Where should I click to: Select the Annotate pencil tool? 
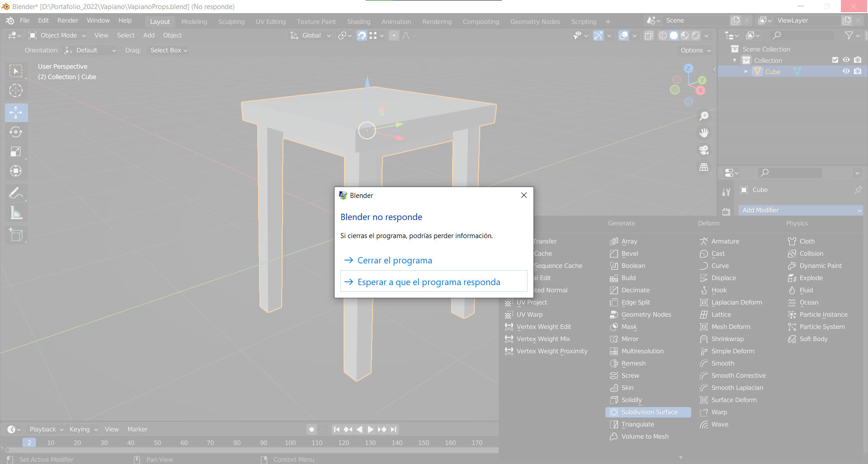pyautogui.click(x=16, y=193)
